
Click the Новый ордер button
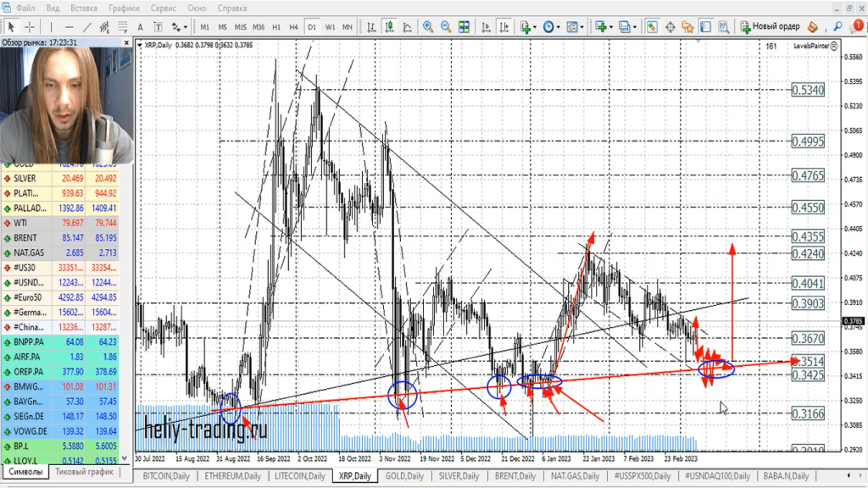pyautogui.click(x=770, y=26)
